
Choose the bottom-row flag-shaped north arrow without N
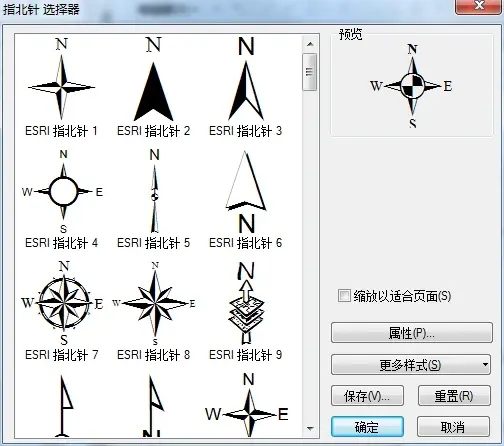64,406
